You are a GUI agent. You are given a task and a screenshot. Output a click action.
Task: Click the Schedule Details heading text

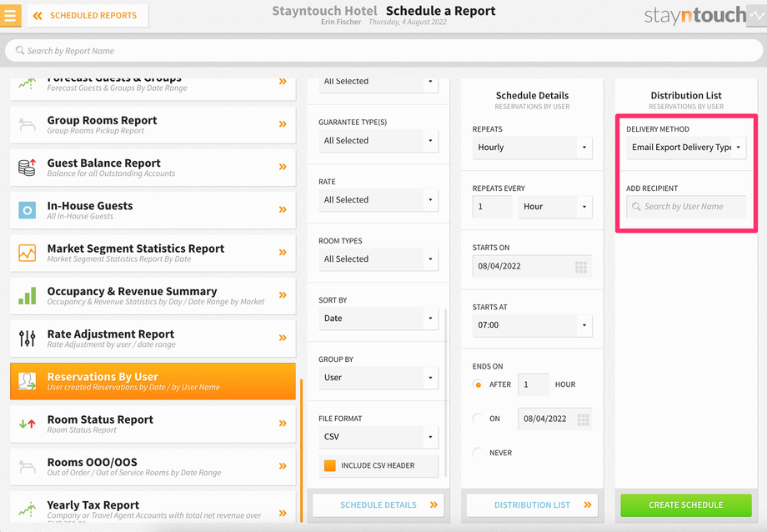tap(532, 95)
